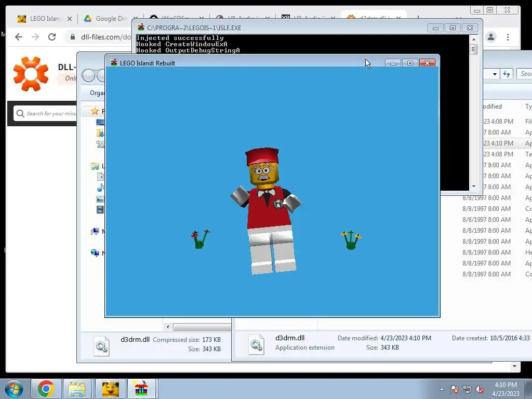
Task: Select the Favorites star in Explorer sidebar
Action: tap(95, 111)
